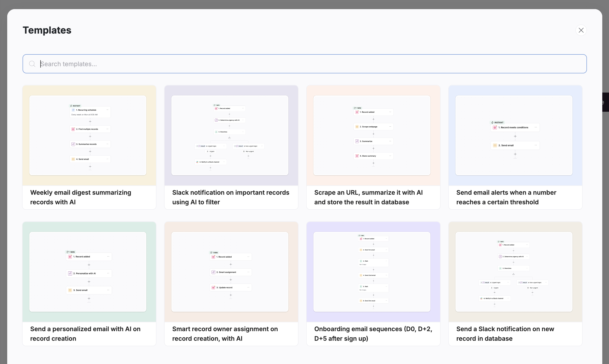Close the Templates dialog
Image resolution: width=609 pixels, height=364 pixels.
pyautogui.click(x=581, y=30)
